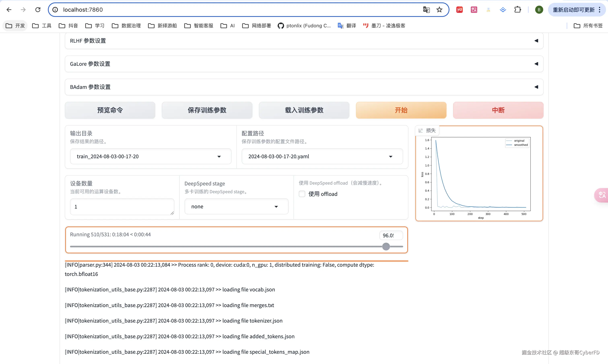Click the red 中断 button
The image size is (608, 364).
tap(498, 110)
